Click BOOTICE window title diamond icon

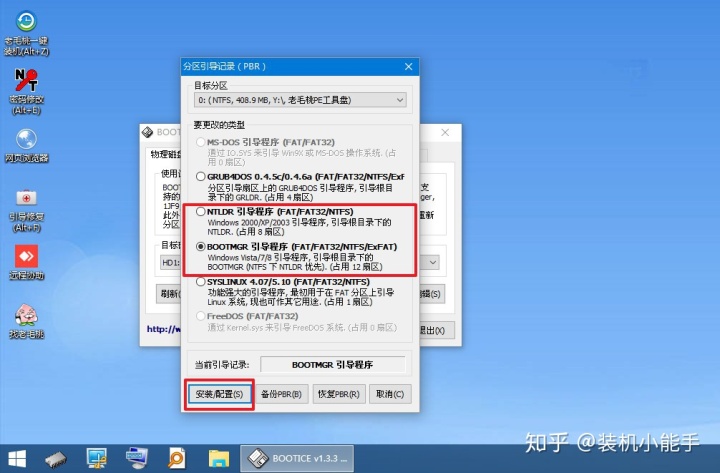[x=147, y=132]
